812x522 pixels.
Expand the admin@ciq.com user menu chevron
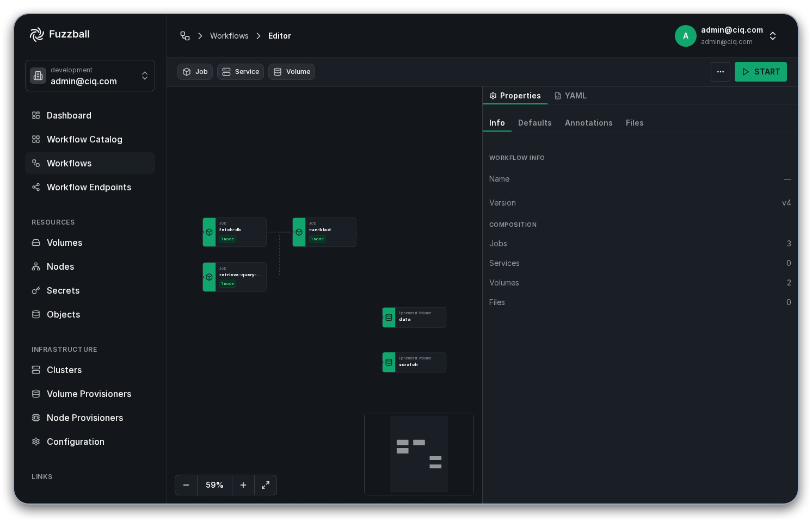coord(773,36)
